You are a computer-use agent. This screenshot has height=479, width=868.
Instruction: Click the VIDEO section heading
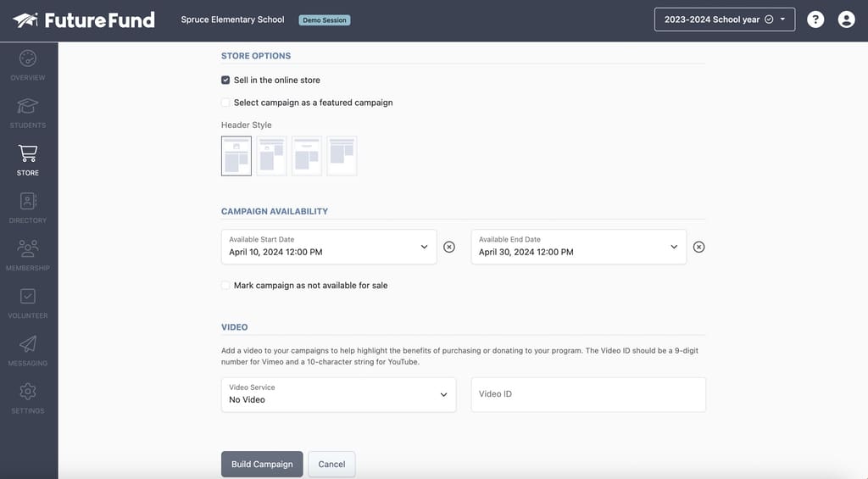pos(234,327)
